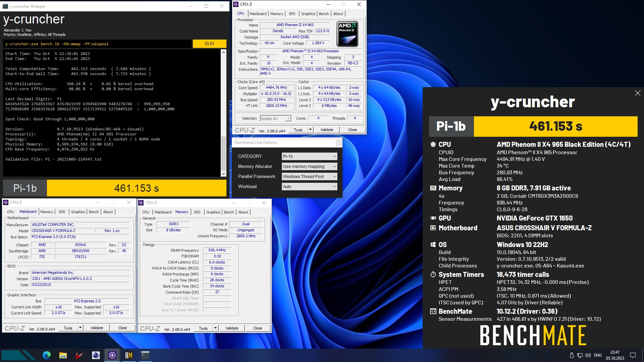Expand Tools arrow in top CPU-Z window
Image resolution: width=644 pixels, height=362 pixels.
(x=310, y=130)
